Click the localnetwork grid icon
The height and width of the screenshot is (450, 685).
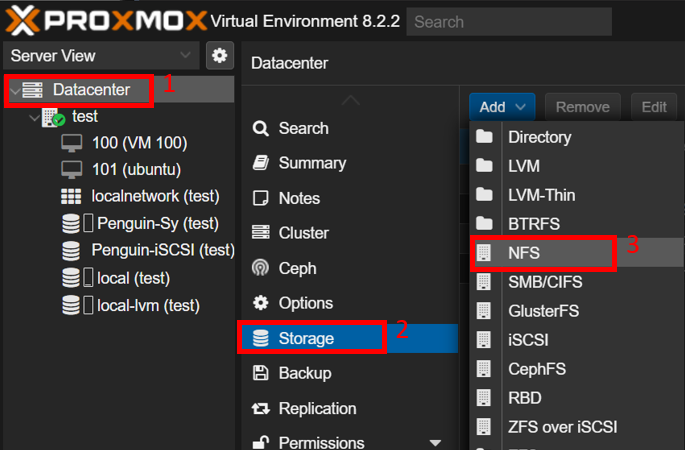pos(71,196)
